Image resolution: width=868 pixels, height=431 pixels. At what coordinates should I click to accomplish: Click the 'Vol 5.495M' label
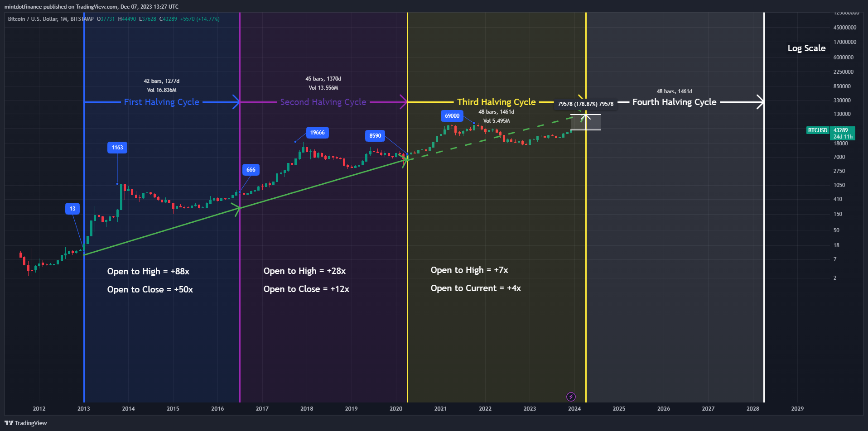497,121
